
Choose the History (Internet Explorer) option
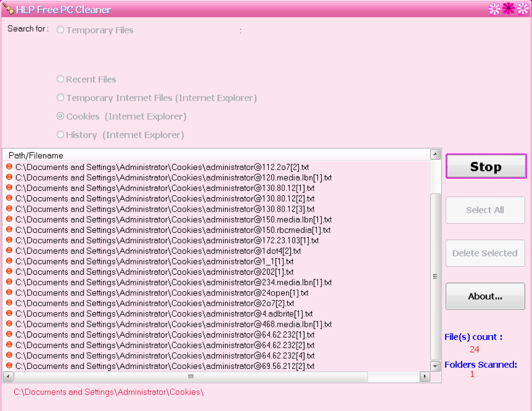pyautogui.click(x=61, y=135)
